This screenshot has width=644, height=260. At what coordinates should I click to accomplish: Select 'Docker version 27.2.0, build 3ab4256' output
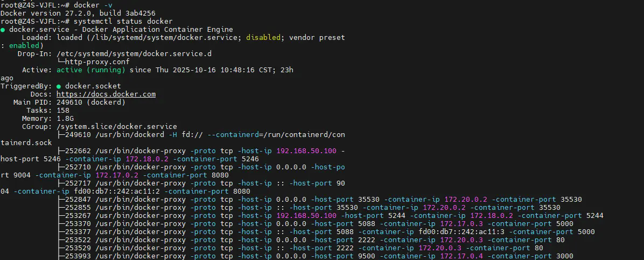[x=78, y=13]
